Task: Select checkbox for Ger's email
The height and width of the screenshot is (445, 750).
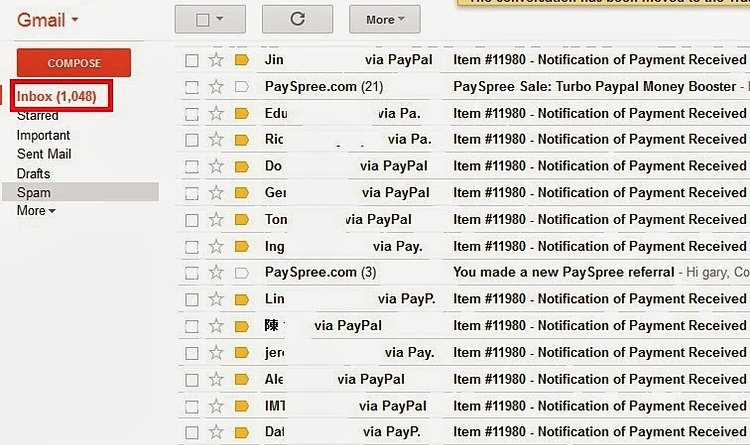Action: click(x=192, y=194)
